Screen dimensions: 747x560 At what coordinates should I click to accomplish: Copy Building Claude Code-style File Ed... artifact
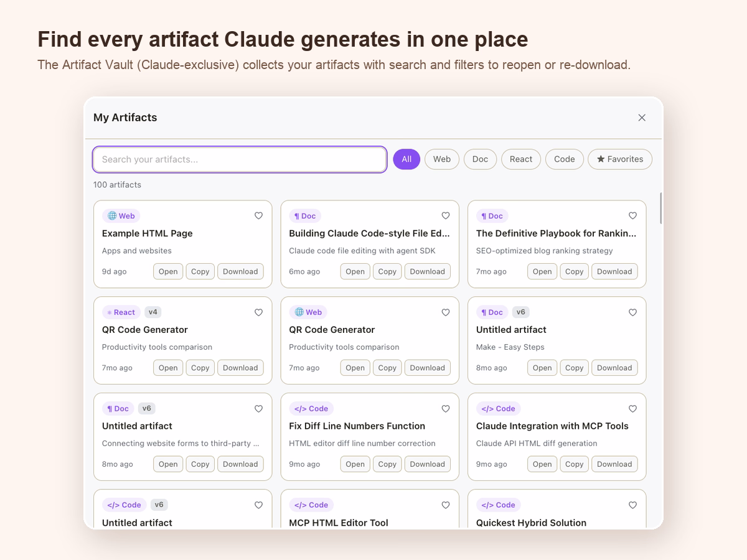point(387,271)
